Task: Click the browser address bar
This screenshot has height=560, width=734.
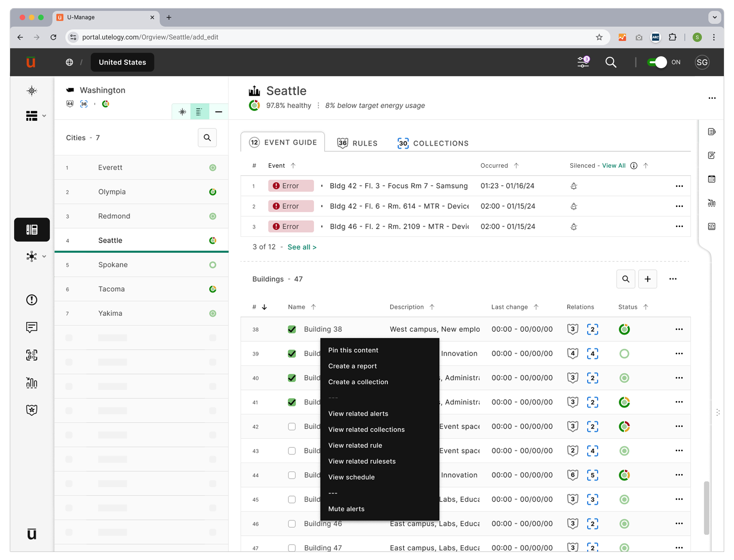Action: 338,37
